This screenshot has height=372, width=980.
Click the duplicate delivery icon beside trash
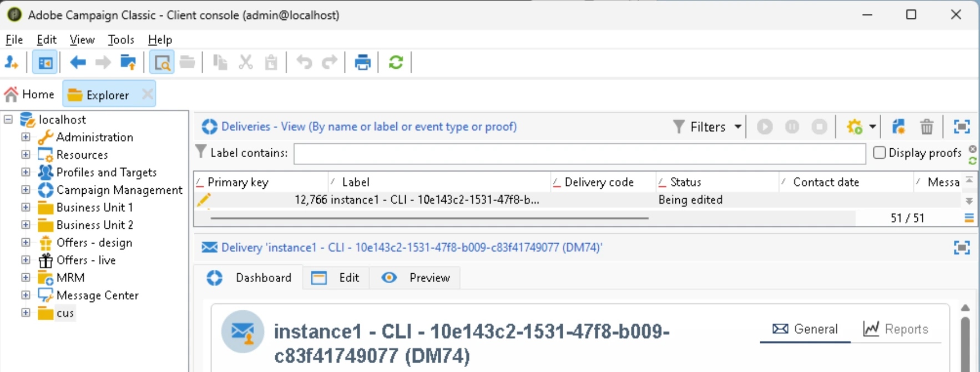point(898,127)
